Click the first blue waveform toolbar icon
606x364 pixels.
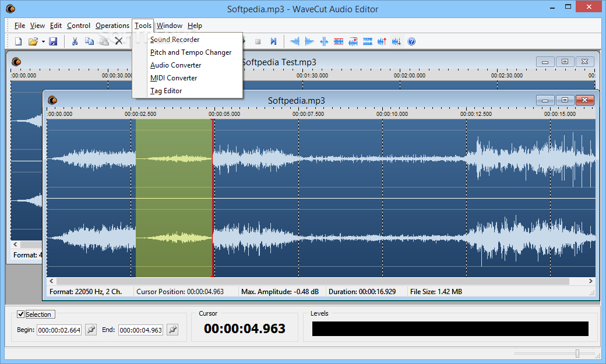295,41
